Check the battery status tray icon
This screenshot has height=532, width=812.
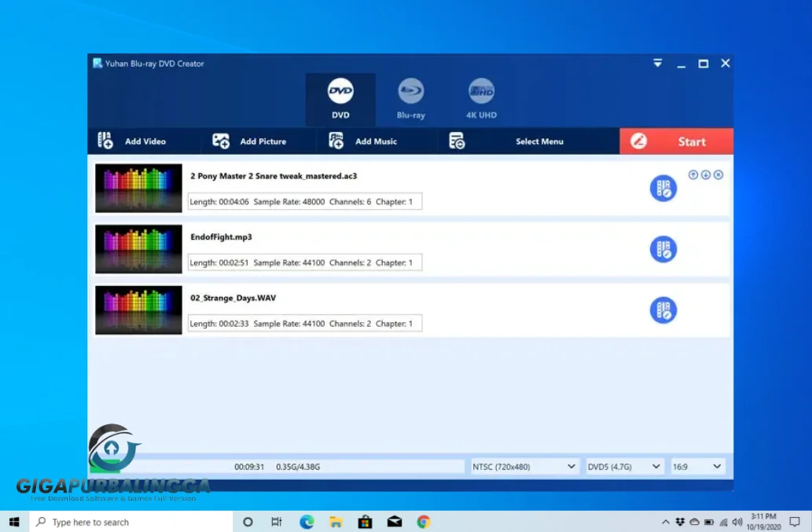pyautogui.click(x=709, y=522)
